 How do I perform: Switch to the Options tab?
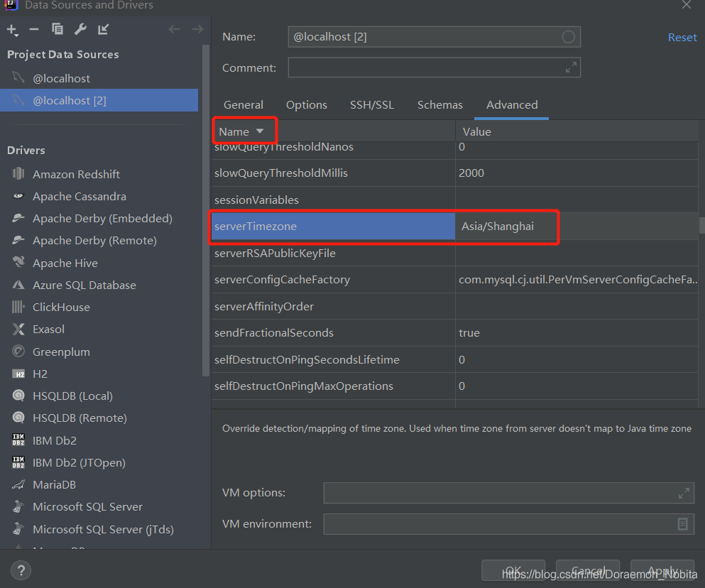click(307, 105)
